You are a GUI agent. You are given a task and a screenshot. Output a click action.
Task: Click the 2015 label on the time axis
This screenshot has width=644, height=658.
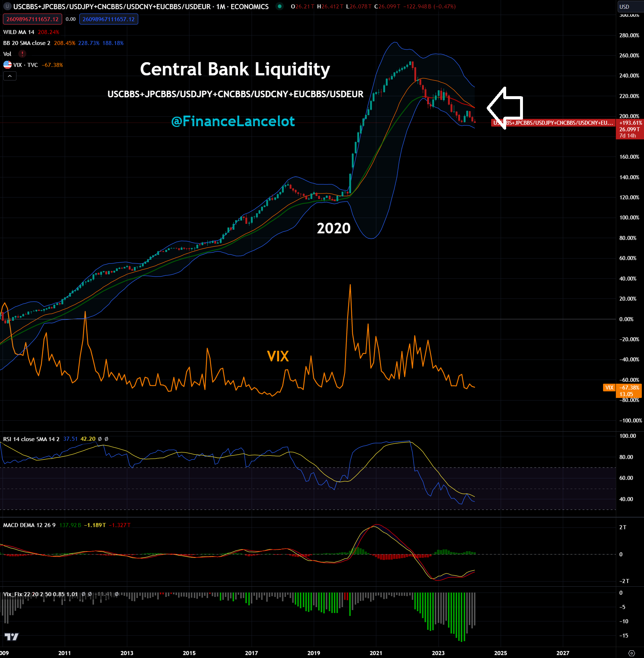[189, 653]
